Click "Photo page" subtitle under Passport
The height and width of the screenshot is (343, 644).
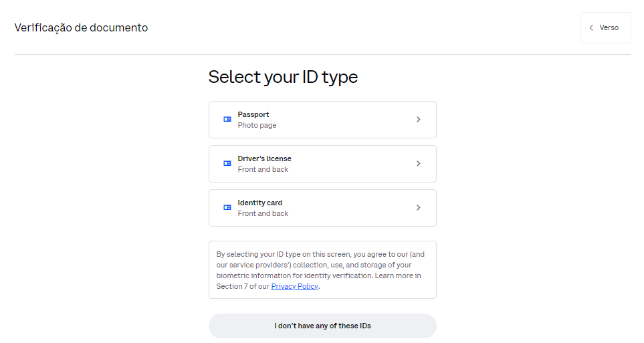pos(257,126)
